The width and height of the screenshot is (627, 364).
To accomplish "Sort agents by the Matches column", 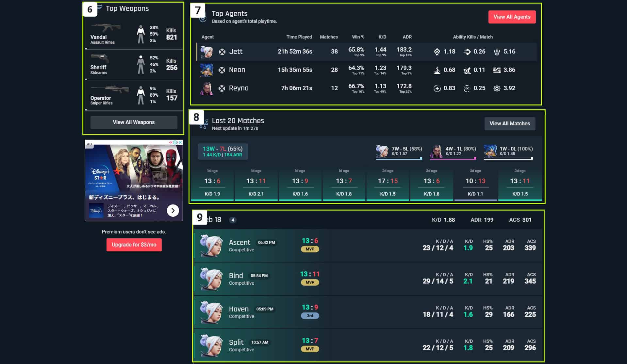I will (x=329, y=37).
